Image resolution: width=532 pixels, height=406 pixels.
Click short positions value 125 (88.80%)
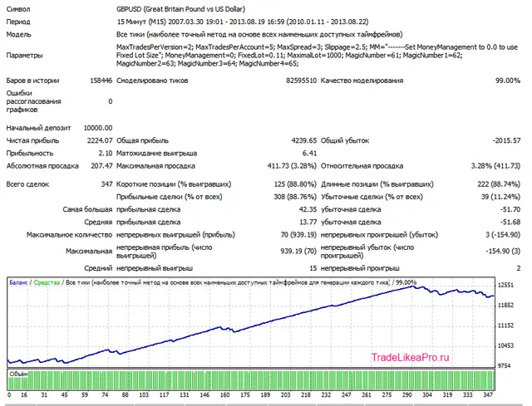pos(295,184)
